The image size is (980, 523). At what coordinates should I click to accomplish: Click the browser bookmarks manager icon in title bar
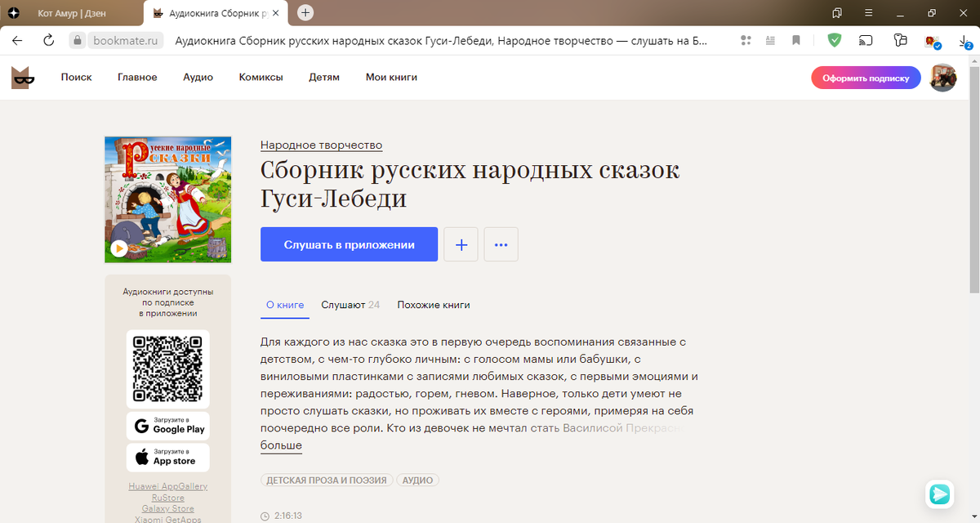[837, 13]
